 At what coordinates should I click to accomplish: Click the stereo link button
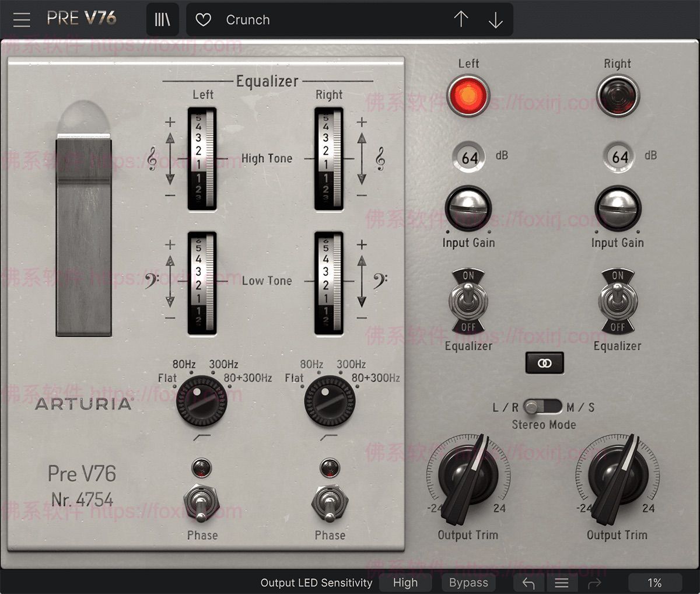click(544, 363)
